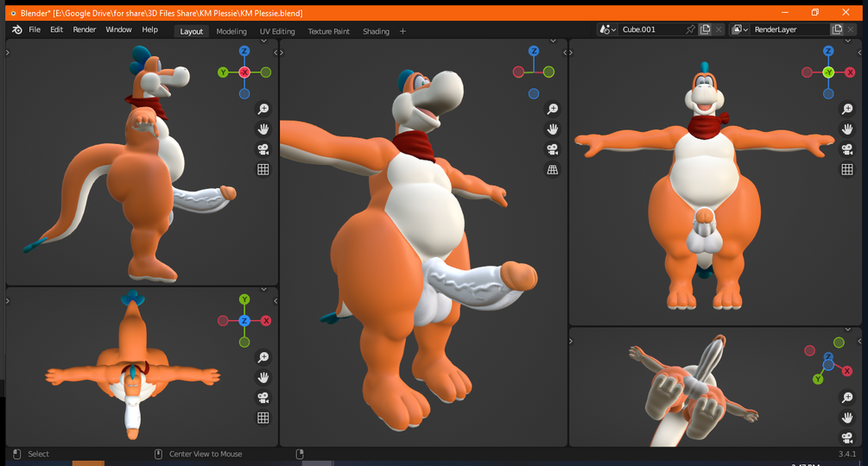Viewport: 868px width, 466px height.
Task: Click the green Y axis on bottom-right viewport gizmo
Action: 818,379
